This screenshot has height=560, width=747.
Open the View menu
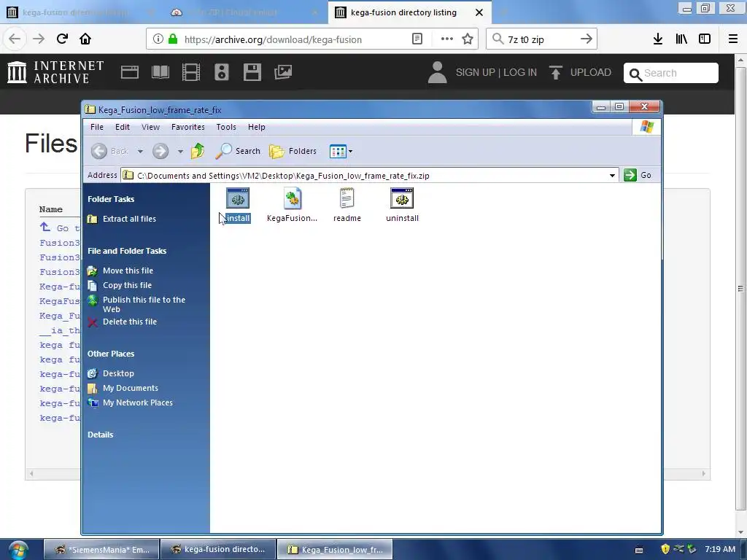tap(150, 127)
